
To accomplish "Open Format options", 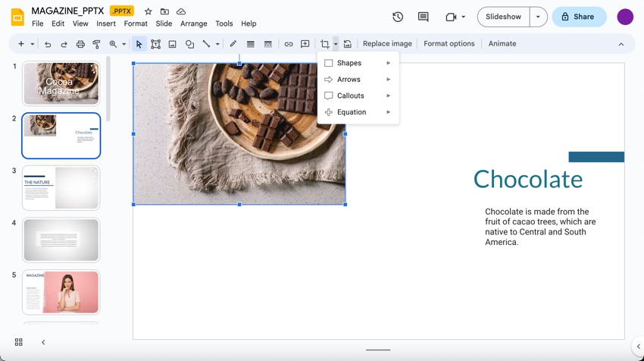I will [449, 43].
